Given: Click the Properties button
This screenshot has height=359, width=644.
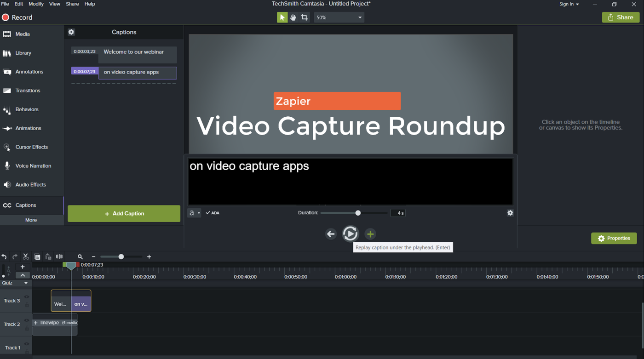Looking at the screenshot, I should click(x=614, y=238).
